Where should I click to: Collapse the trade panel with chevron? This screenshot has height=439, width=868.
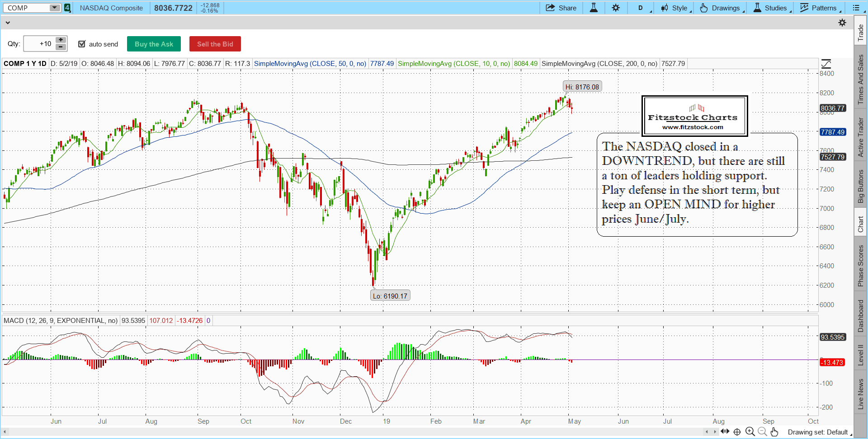coord(8,23)
